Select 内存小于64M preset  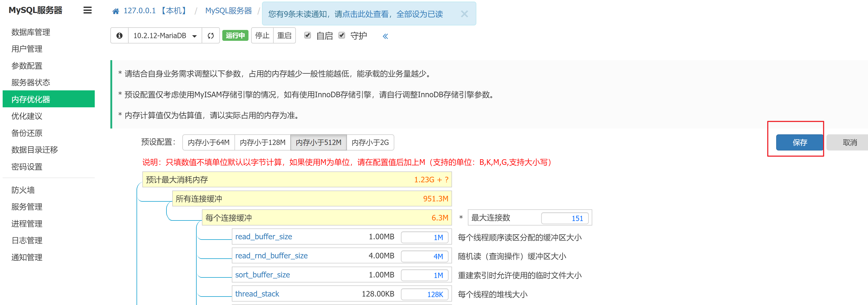click(209, 142)
